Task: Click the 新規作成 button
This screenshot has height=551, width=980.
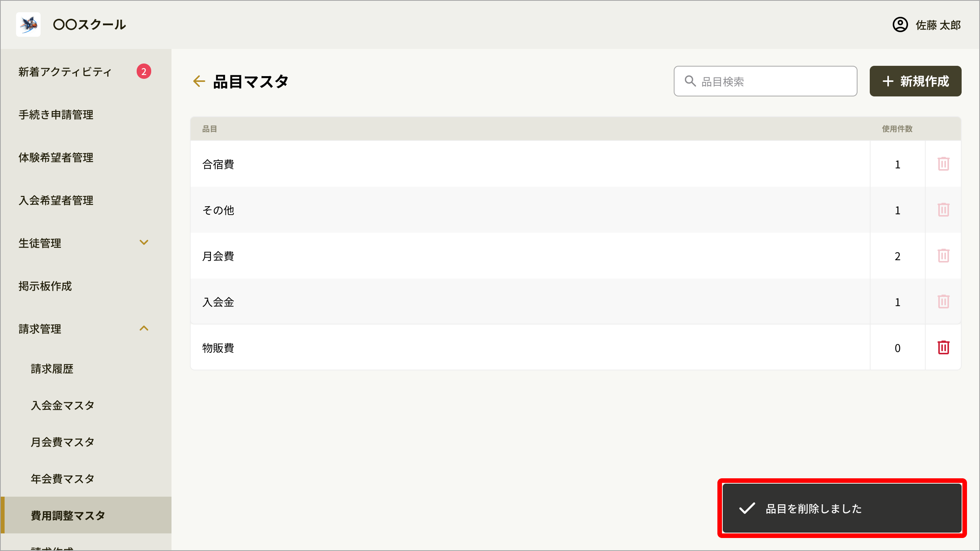Action: tap(915, 81)
